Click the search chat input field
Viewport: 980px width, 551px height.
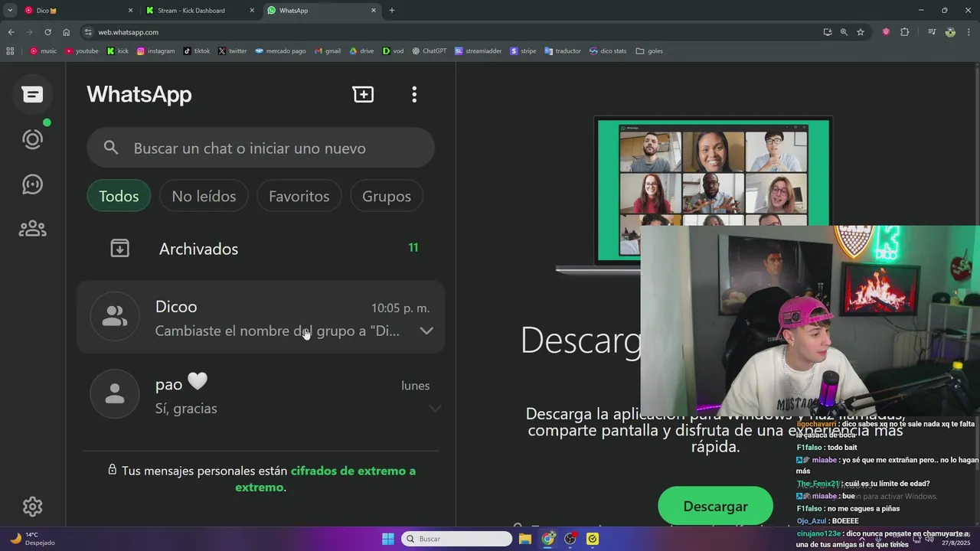coord(260,148)
